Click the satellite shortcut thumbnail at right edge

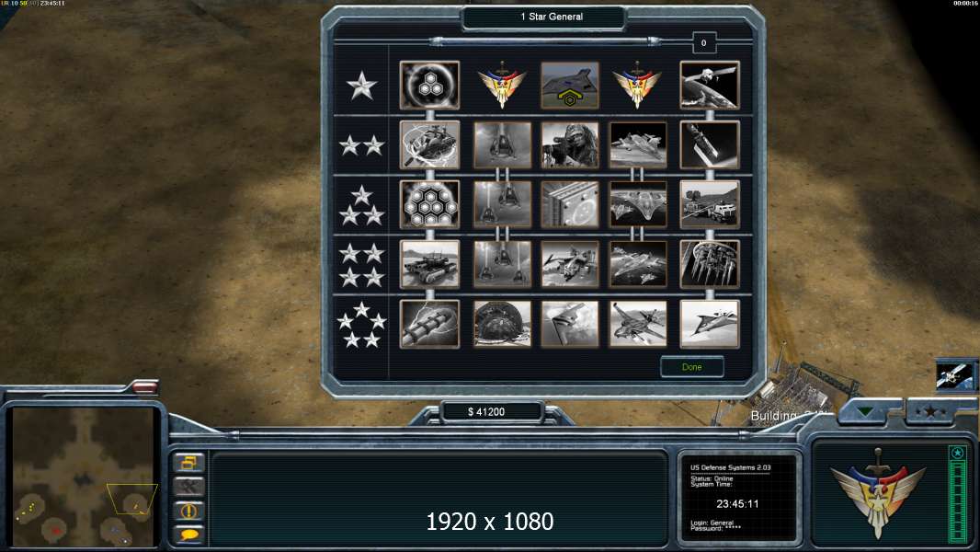pyautogui.click(x=954, y=377)
